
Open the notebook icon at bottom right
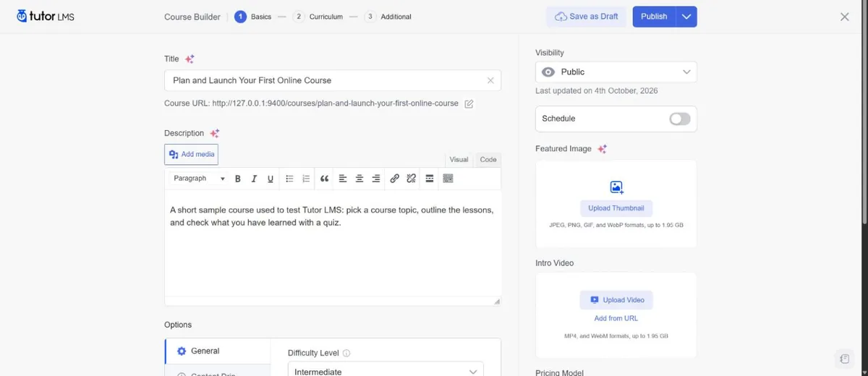tap(844, 359)
